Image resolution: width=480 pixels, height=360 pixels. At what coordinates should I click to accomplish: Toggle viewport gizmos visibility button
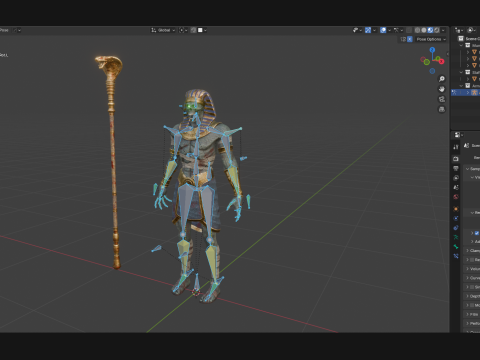(368, 30)
